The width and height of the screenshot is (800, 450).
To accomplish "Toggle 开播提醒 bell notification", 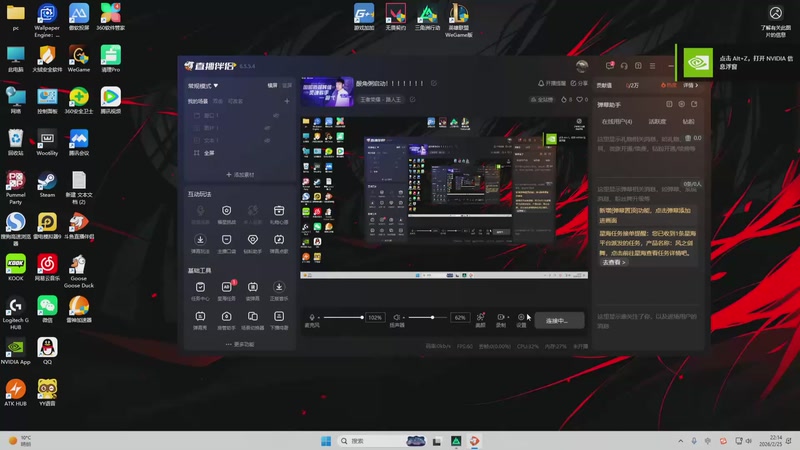I will click(552, 83).
